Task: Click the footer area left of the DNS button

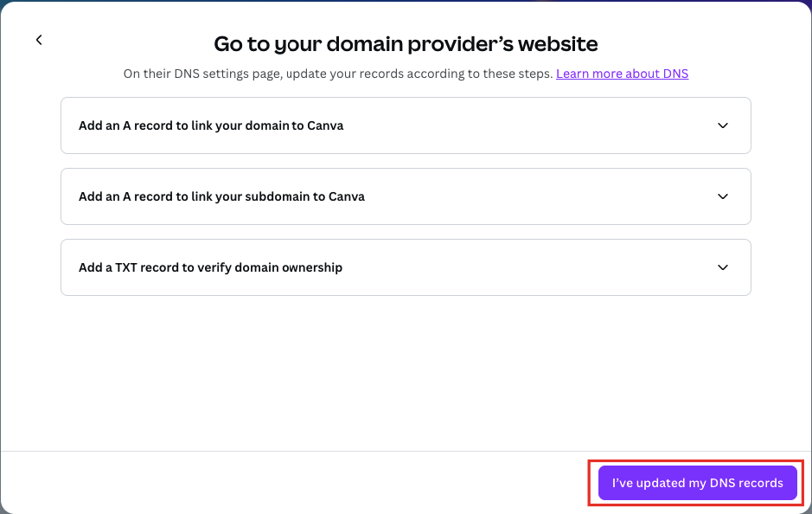Action: coord(294,483)
